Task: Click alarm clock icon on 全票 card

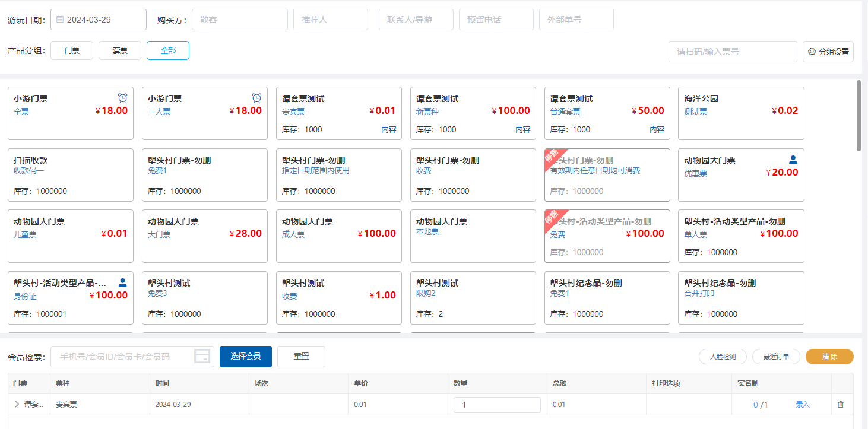Action: (122, 98)
